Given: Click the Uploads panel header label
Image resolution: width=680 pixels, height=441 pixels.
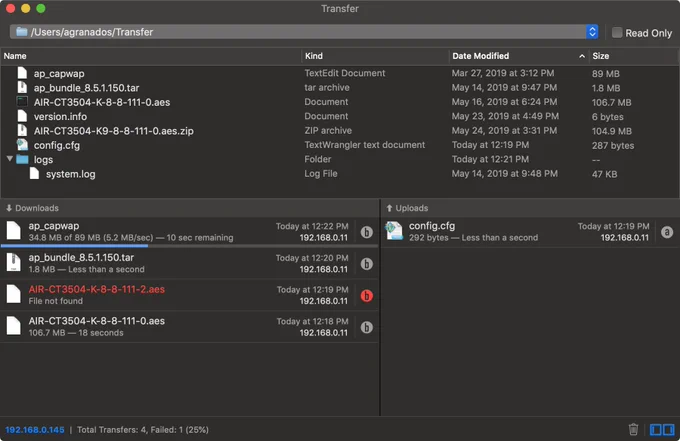Looking at the screenshot, I should click(x=412, y=208).
